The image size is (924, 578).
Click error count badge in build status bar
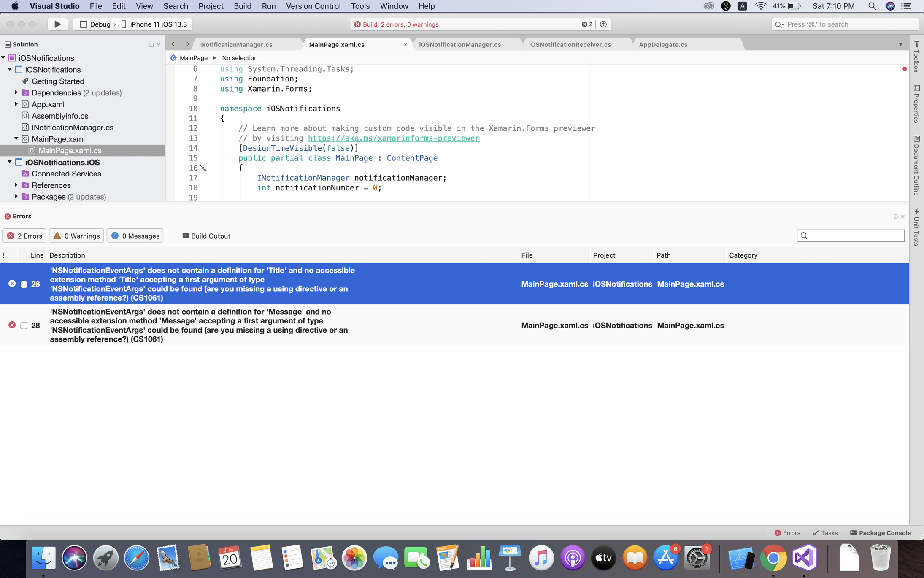pos(587,24)
